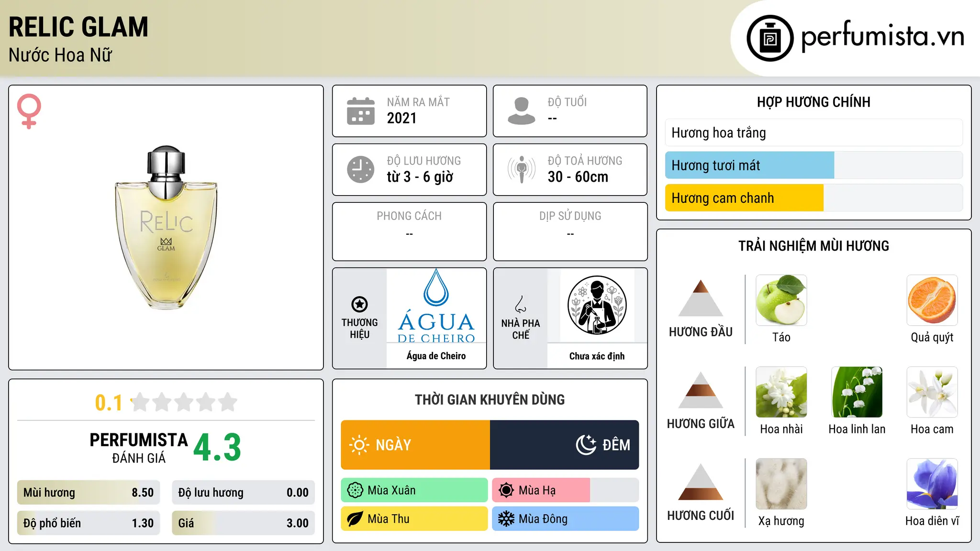This screenshot has width=980, height=551.
Task: Click the Hương cuối pyramid icon
Action: (701, 482)
